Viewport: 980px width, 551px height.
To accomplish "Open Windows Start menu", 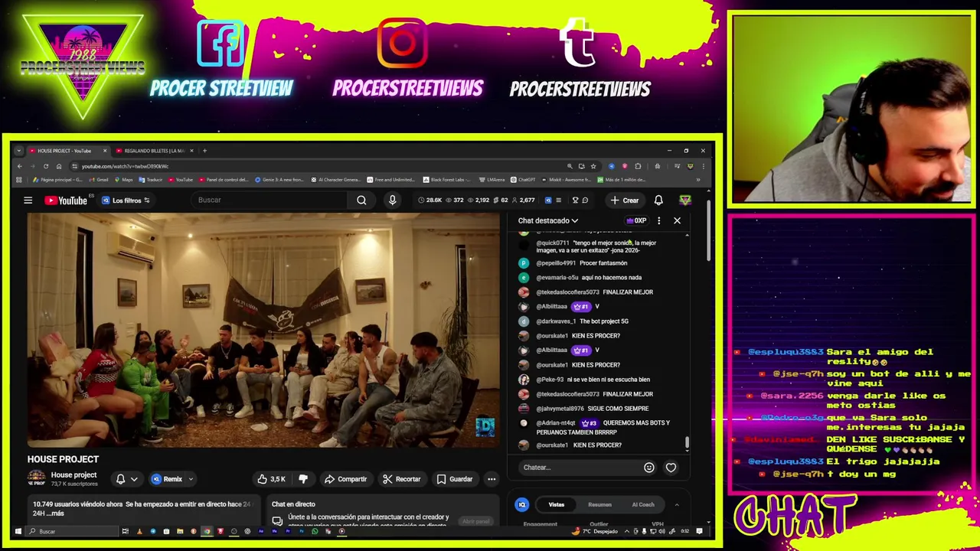I will pos(18,531).
